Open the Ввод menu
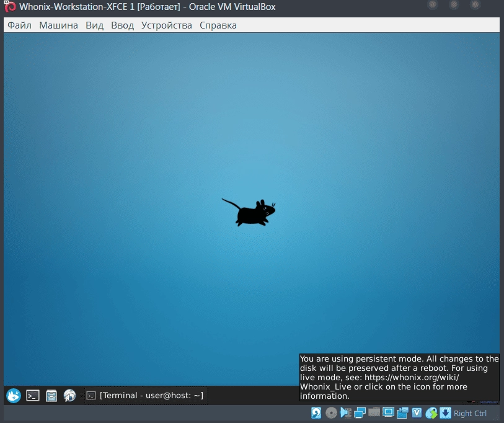 pos(123,25)
